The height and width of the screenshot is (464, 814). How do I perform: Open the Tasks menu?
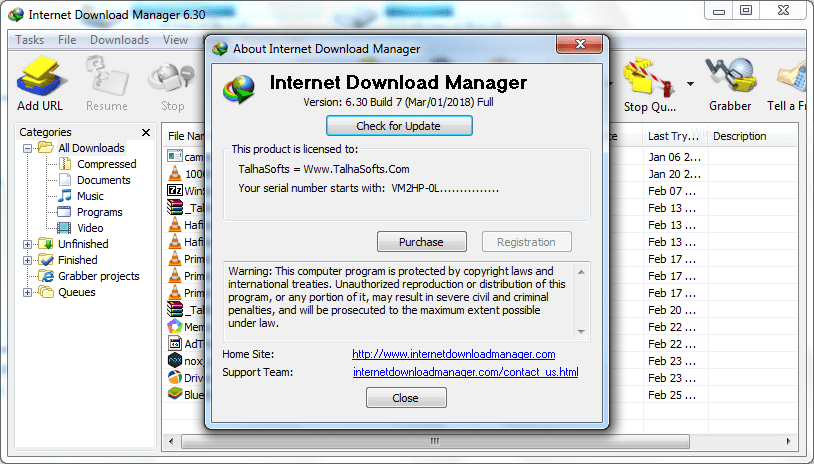point(30,40)
